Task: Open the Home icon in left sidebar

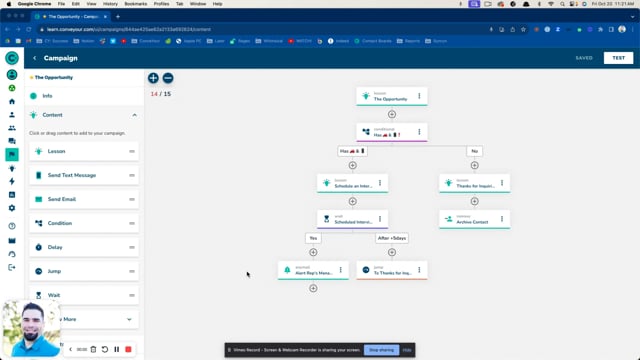Action: pos(12,101)
